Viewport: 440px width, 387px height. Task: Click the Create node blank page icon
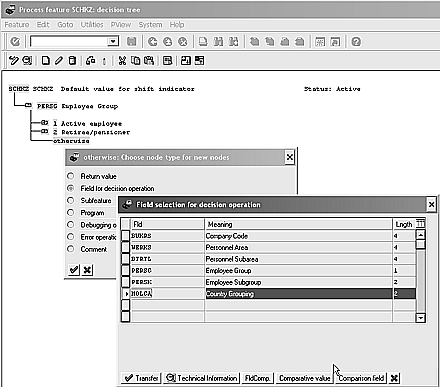(x=45, y=60)
